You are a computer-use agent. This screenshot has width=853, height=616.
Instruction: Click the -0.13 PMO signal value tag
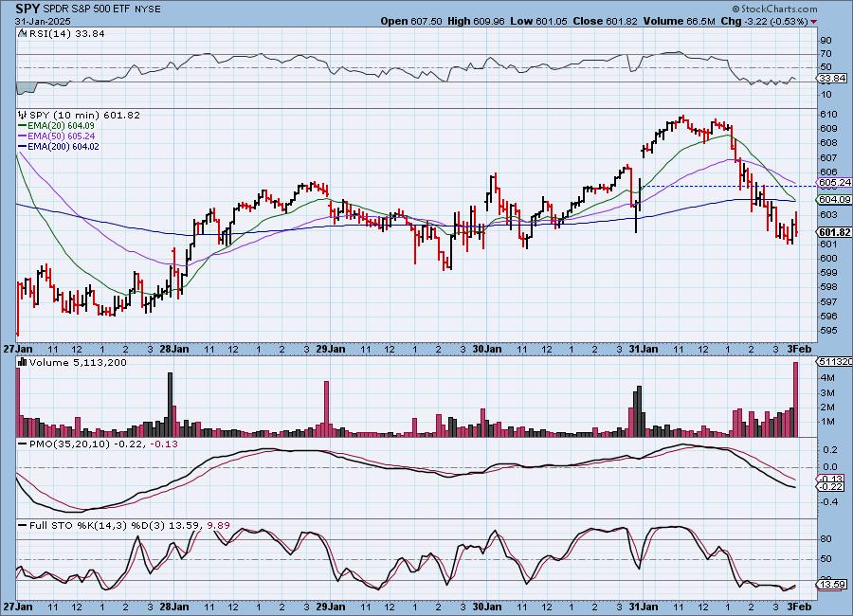[830, 479]
